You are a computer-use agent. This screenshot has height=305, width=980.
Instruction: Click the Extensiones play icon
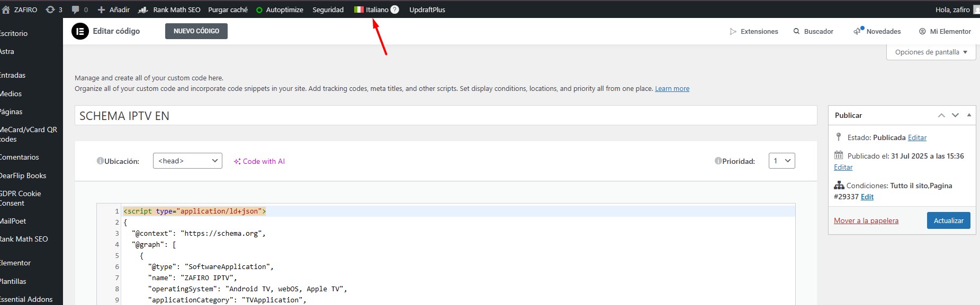click(x=733, y=32)
